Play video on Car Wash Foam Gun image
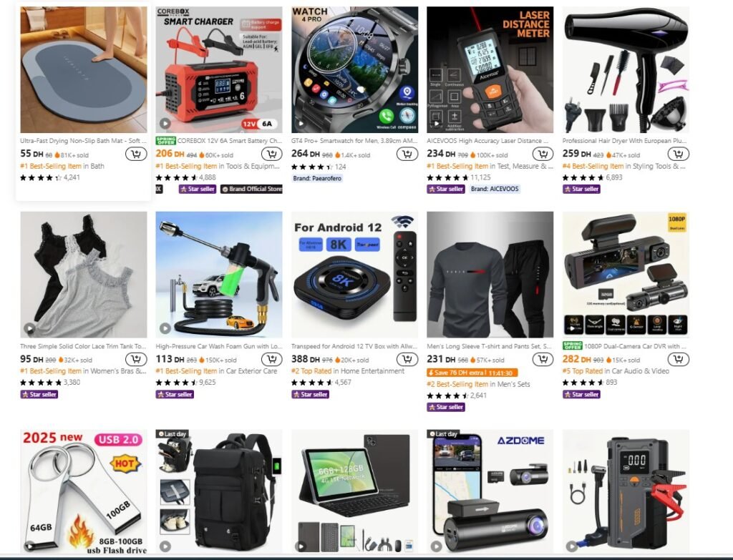 (165, 328)
